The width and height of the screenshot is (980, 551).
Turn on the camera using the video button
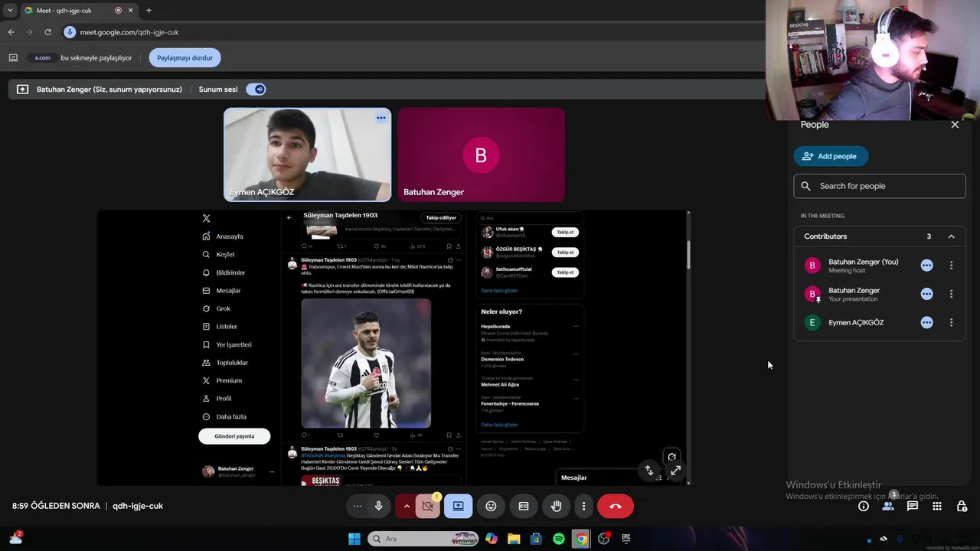click(x=428, y=506)
